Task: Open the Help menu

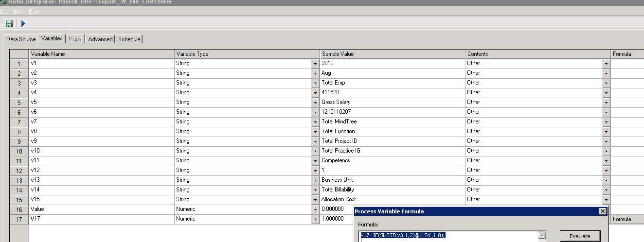Action: (34, 11)
